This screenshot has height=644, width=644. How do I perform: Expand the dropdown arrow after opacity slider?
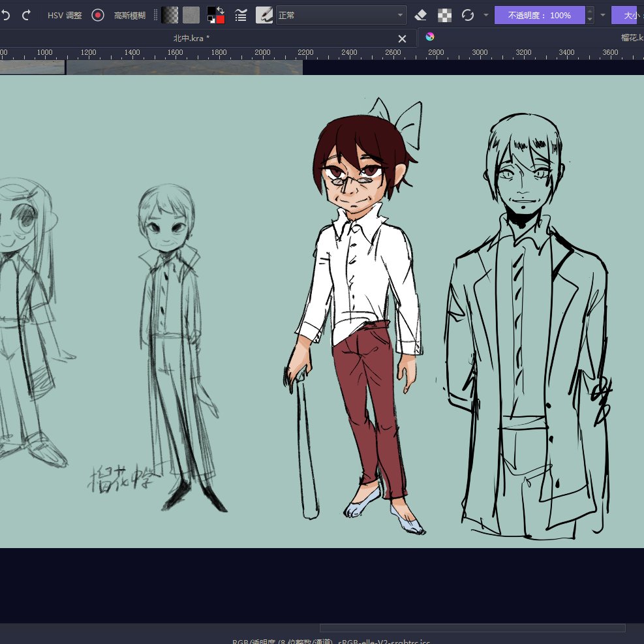(x=602, y=15)
